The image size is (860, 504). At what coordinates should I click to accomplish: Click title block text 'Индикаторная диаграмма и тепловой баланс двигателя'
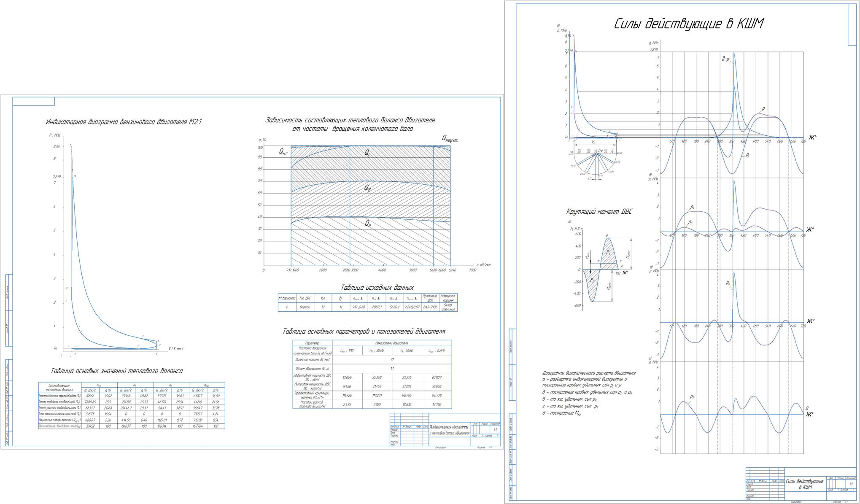(x=449, y=430)
